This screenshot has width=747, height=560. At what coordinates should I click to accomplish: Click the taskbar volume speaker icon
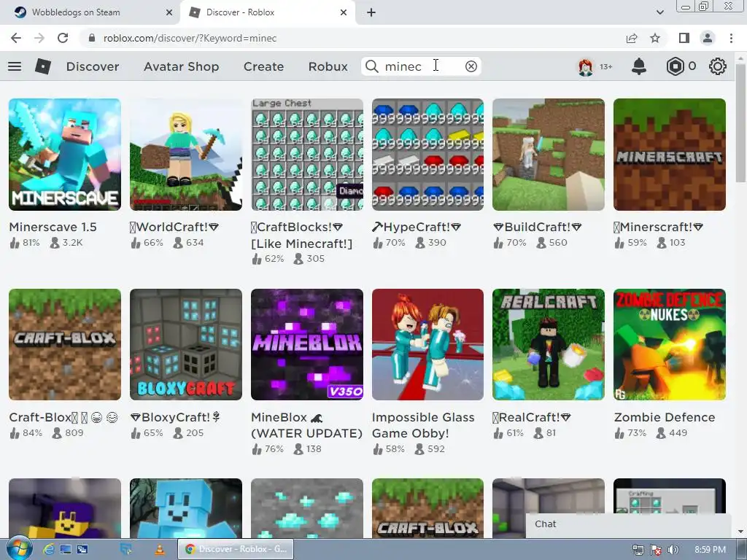[673, 550]
